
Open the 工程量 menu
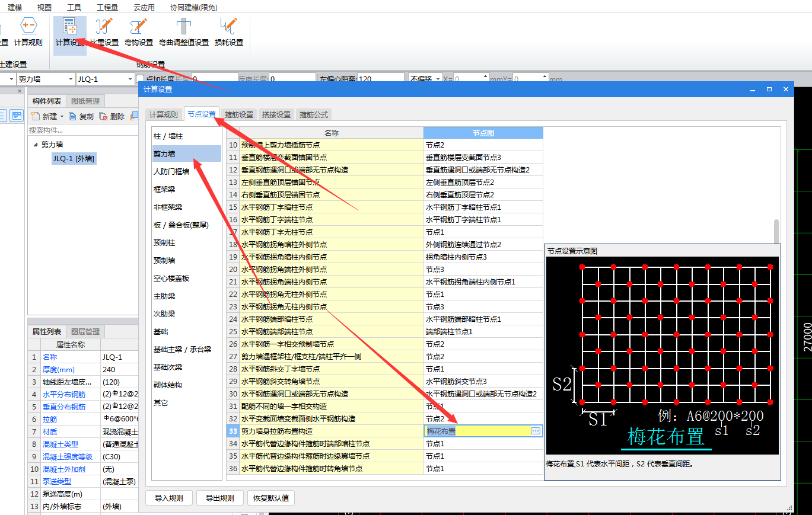107,7
